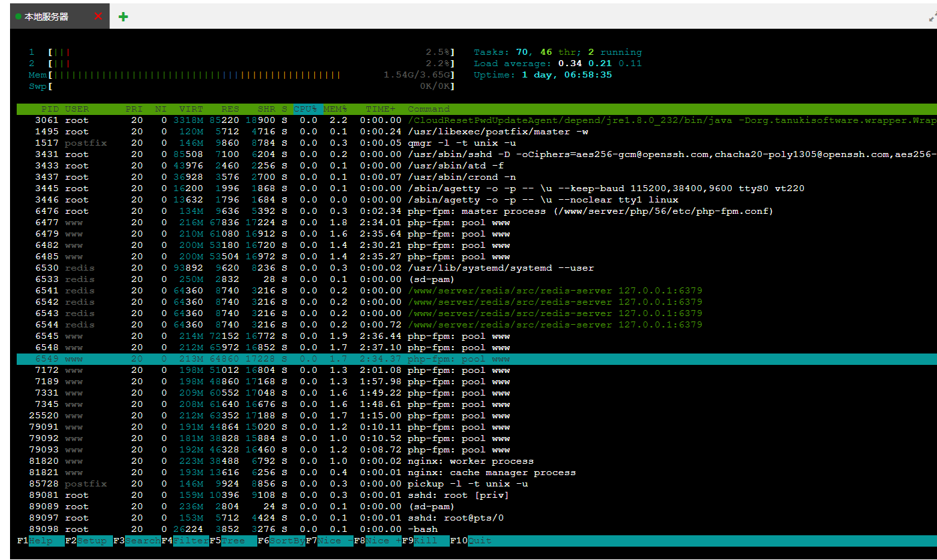937x560 pixels.
Task: Click F9 Kill in function bar
Action: pyautogui.click(x=426, y=541)
